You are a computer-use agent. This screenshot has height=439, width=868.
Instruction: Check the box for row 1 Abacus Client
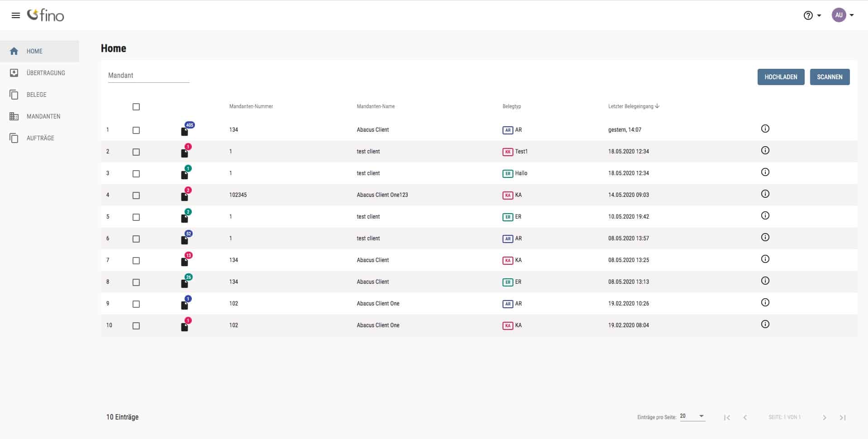click(x=136, y=130)
